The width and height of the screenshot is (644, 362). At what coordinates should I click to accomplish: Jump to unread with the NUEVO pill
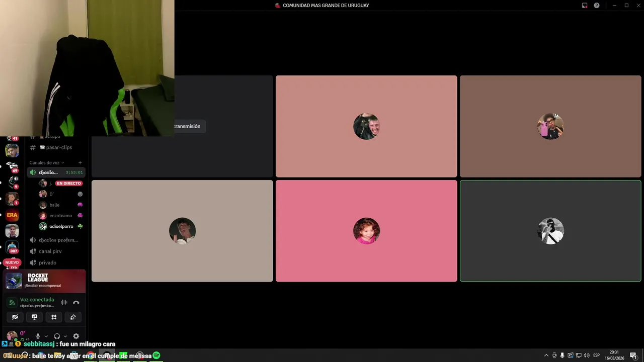12,262
